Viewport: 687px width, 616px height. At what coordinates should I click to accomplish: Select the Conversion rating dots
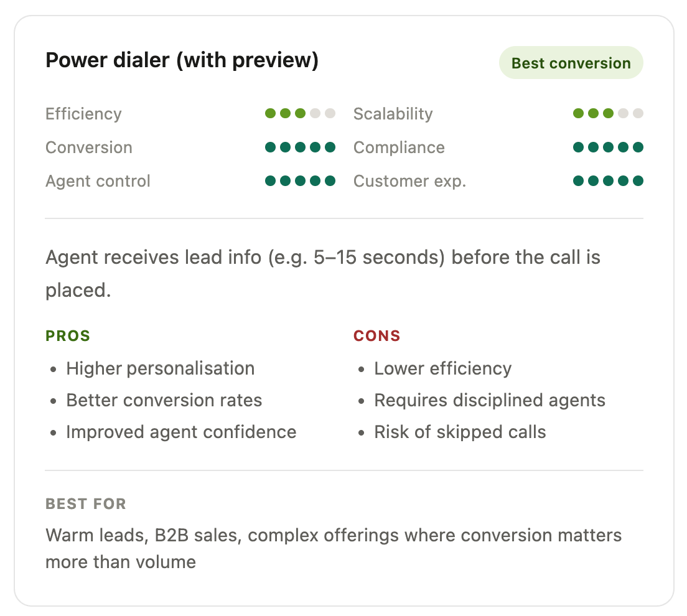[x=300, y=147]
